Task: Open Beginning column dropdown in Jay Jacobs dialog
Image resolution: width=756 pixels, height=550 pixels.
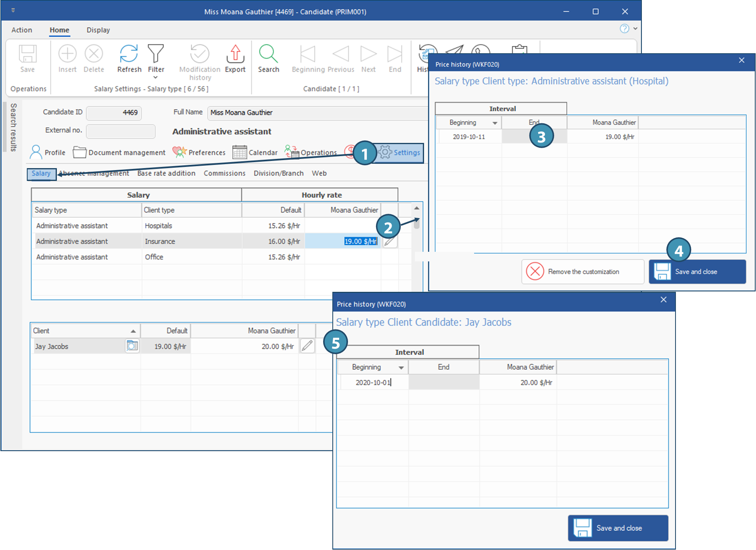Action: (x=401, y=367)
